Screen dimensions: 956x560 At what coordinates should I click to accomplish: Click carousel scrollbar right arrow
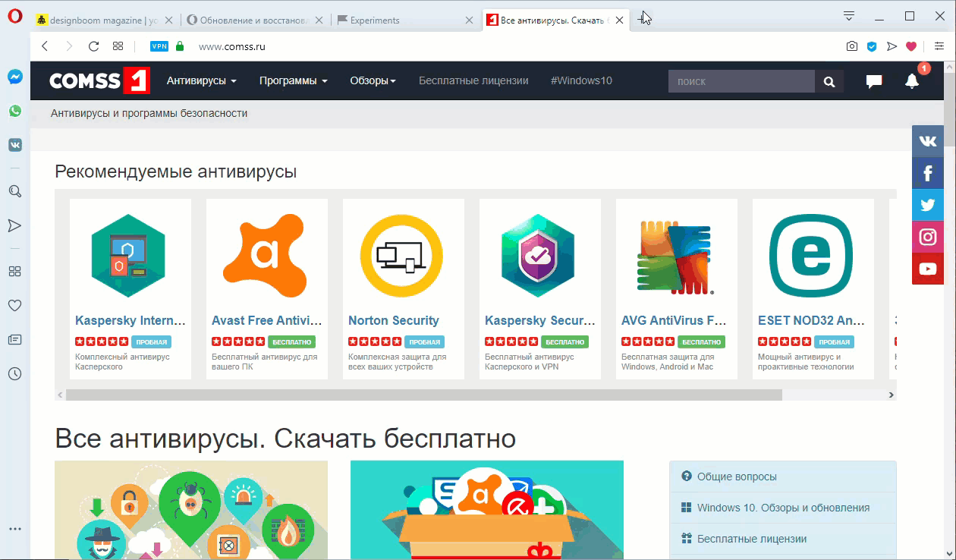pyautogui.click(x=892, y=395)
